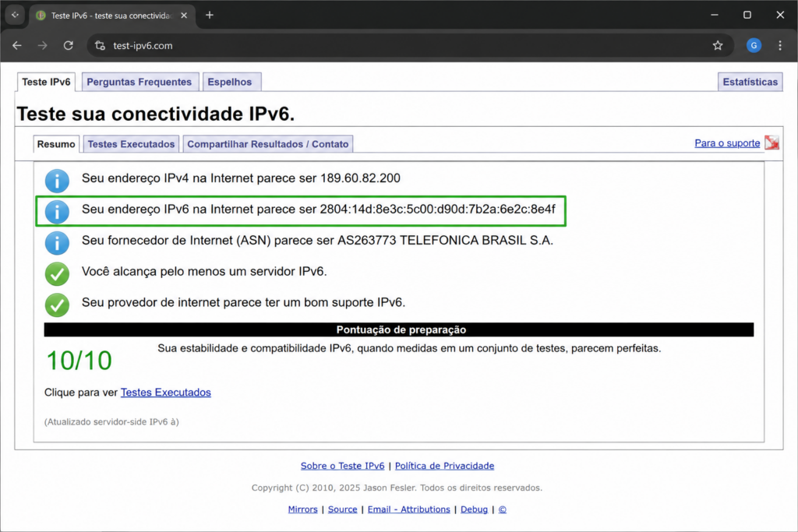Screen dimensions: 798x532
Task: Open Política de Privacidade link
Action: [444, 466]
